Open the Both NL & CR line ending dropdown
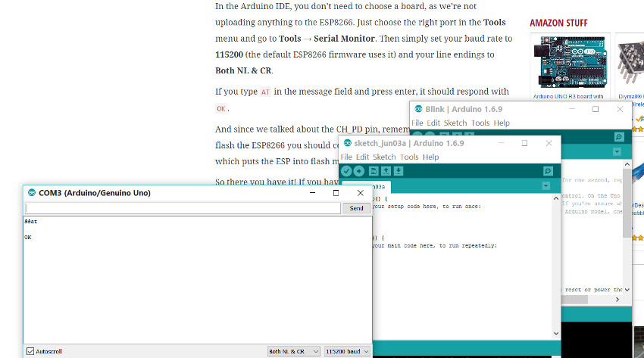 (x=293, y=351)
